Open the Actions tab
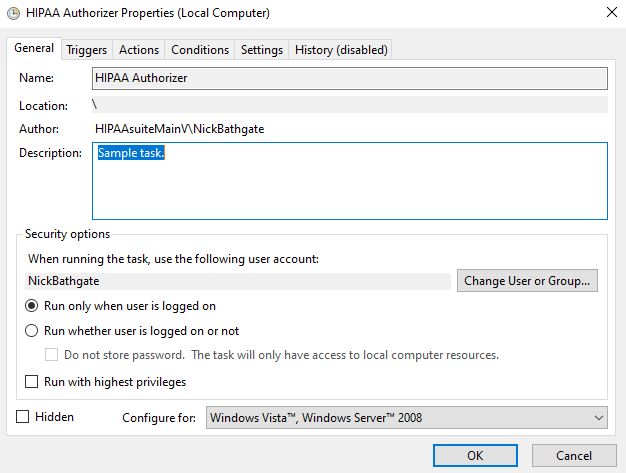The image size is (626, 473). (x=139, y=50)
